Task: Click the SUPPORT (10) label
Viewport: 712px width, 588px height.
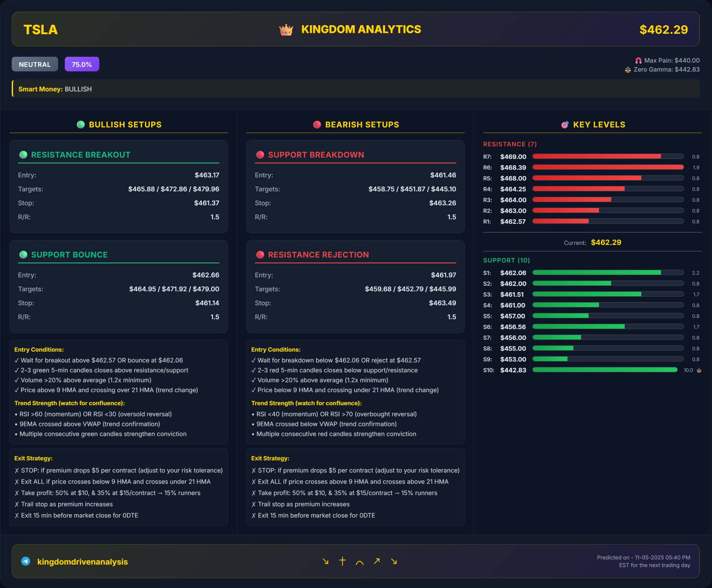Action: (x=506, y=260)
